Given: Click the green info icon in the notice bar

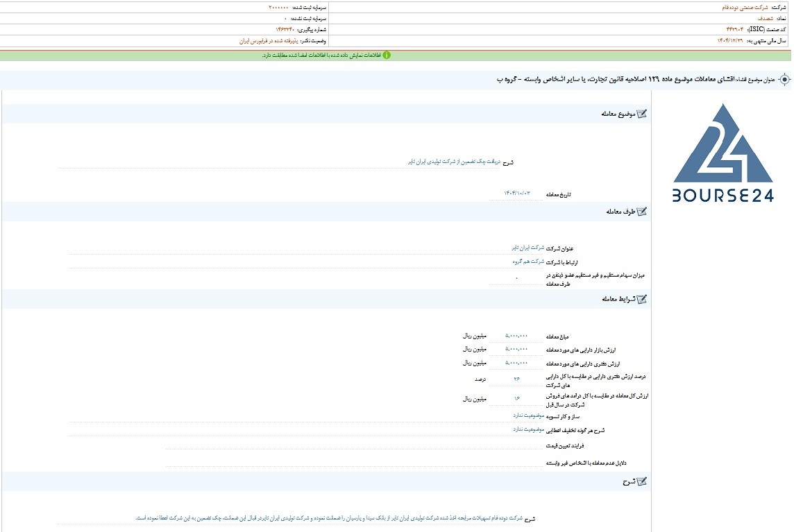Looking at the screenshot, I should click(x=387, y=55).
